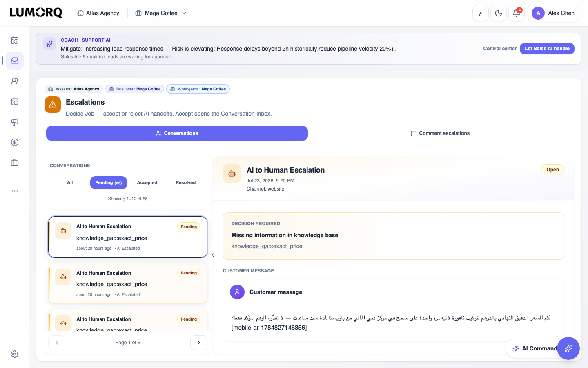This screenshot has height=368, width=588.
Task: Open the Atlas Agency account selector
Action: pos(98,13)
